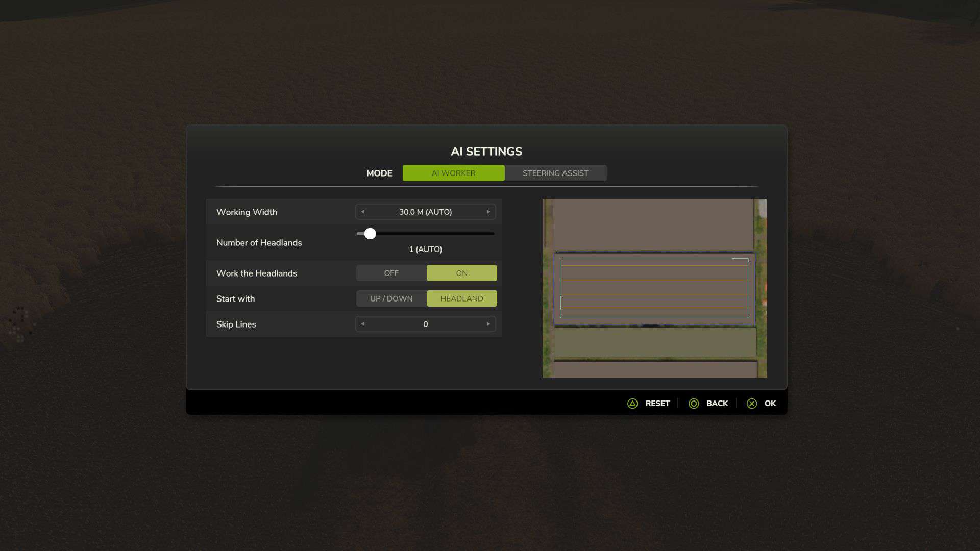Image resolution: width=980 pixels, height=551 pixels.
Task: Set Start with to UP / DOWN
Action: coord(391,298)
